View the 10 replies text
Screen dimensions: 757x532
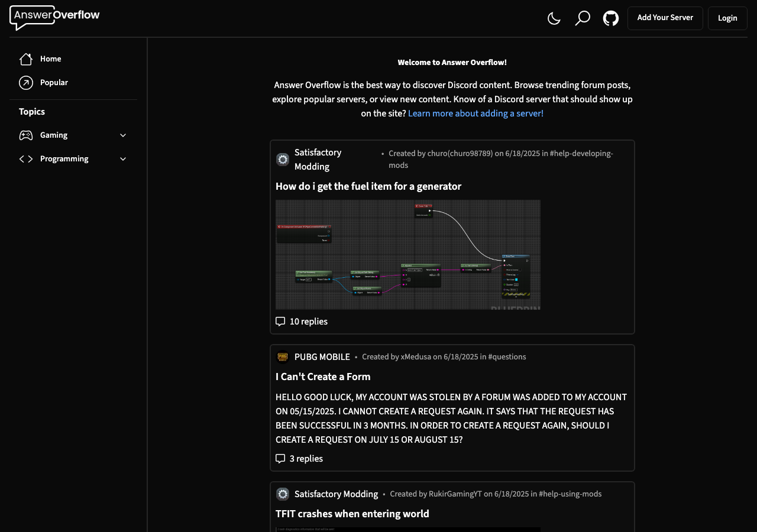[309, 322]
